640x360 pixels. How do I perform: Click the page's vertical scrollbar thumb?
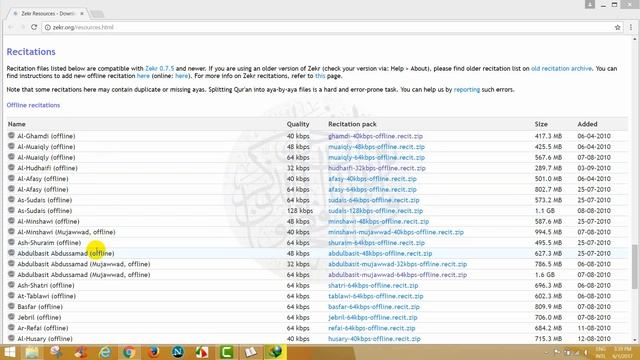pyautogui.click(x=635, y=266)
